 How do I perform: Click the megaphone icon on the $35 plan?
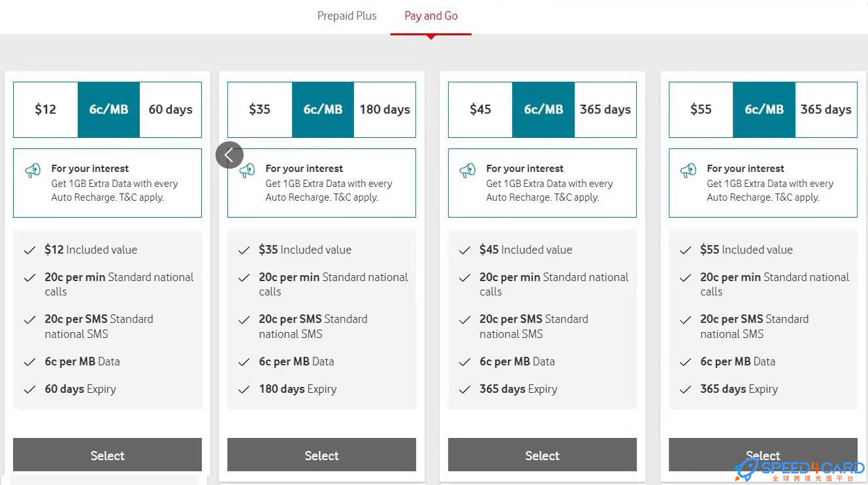(246, 169)
